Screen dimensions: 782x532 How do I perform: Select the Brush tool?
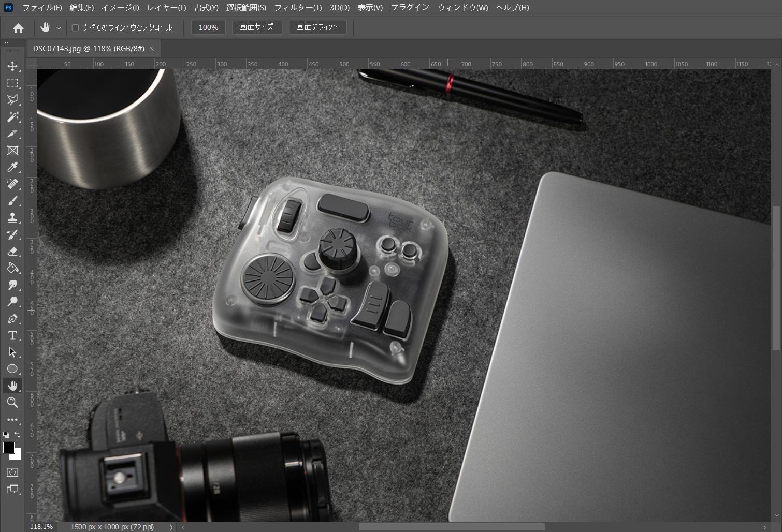pos(13,200)
